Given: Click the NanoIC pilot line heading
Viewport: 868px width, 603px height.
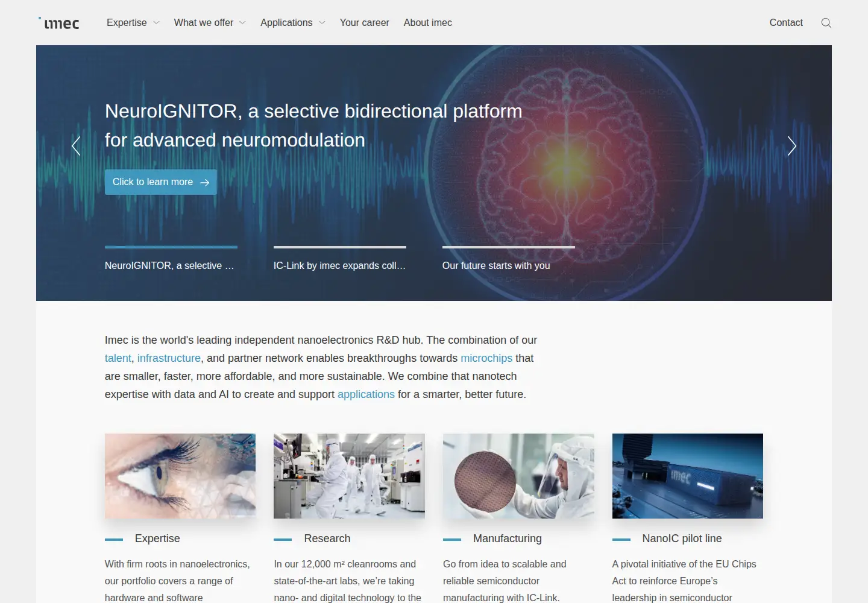Looking at the screenshot, I should point(682,538).
